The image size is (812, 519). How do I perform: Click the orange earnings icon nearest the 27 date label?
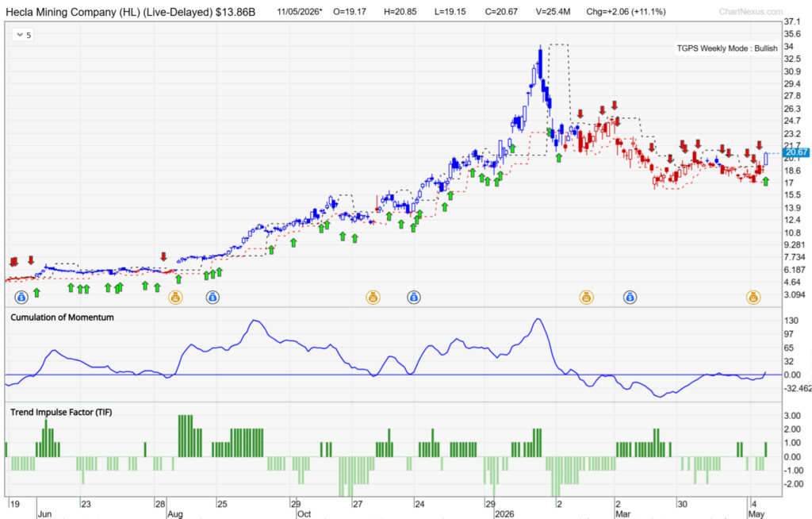point(373,298)
